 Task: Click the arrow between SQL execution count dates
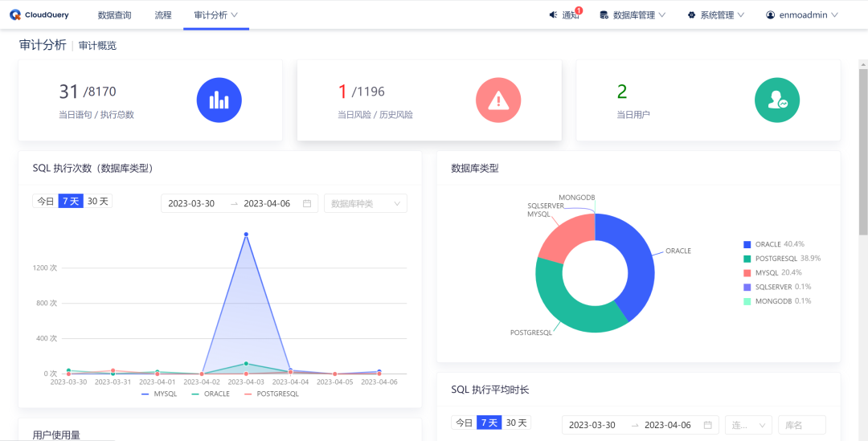click(x=234, y=203)
